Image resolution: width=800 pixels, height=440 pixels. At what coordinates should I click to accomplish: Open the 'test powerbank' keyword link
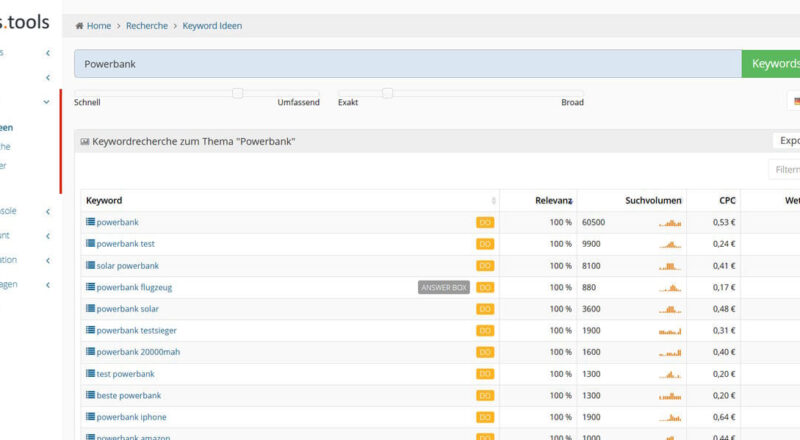[x=126, y=374]
